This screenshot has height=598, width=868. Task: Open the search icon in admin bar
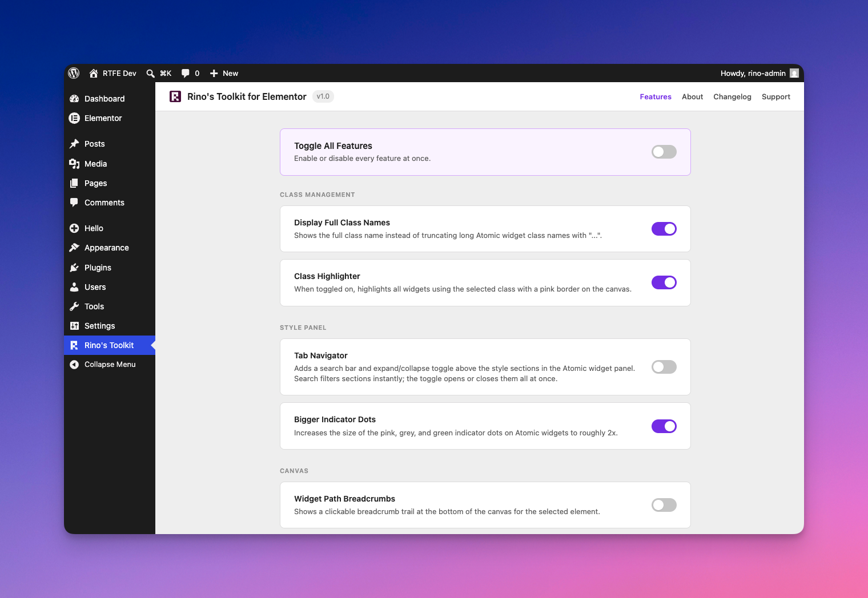click(x=150, y=73)
